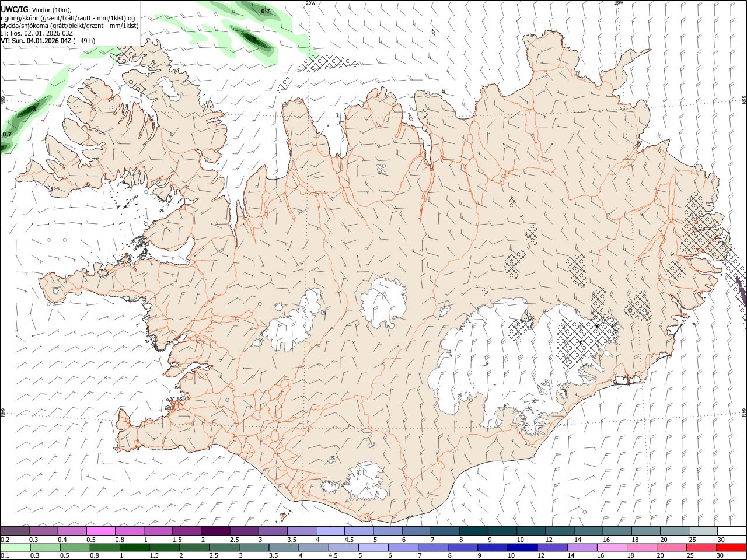Pick the light pink 16–18 lower legend swatch
This screenshot has height=560, width=747.
click(x=612, y=547)
